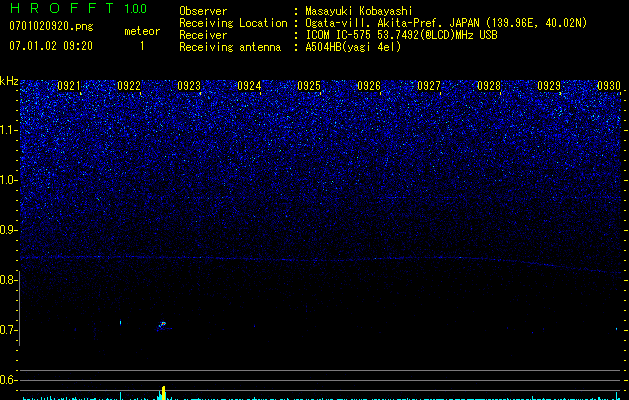Click the filename 0701020920.png
This screenshot has height=400, width=629.
51,27
